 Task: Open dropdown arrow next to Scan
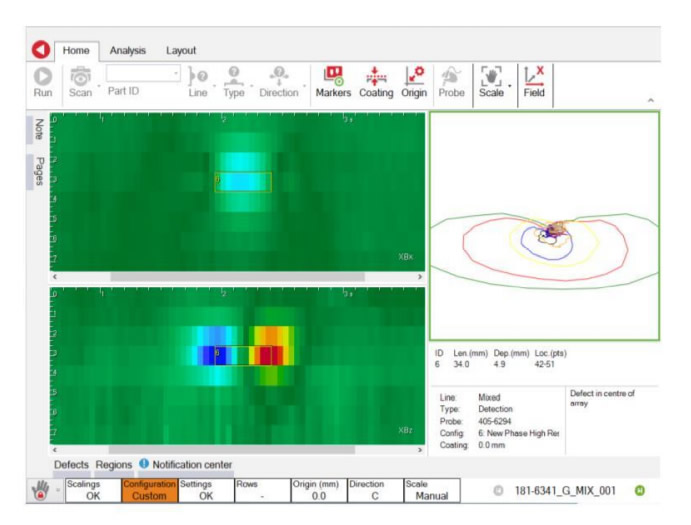click(x=99, y=86)
